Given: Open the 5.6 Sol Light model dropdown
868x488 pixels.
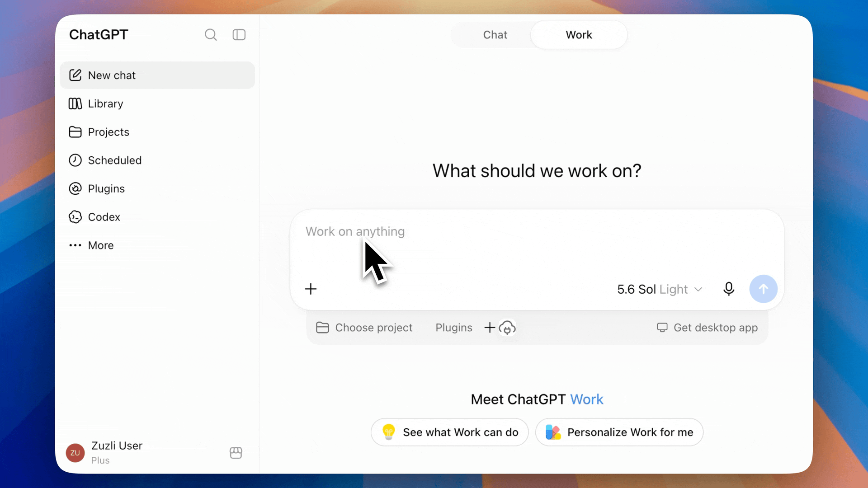Looking at the screenshot, I should (x=660, y=289).
